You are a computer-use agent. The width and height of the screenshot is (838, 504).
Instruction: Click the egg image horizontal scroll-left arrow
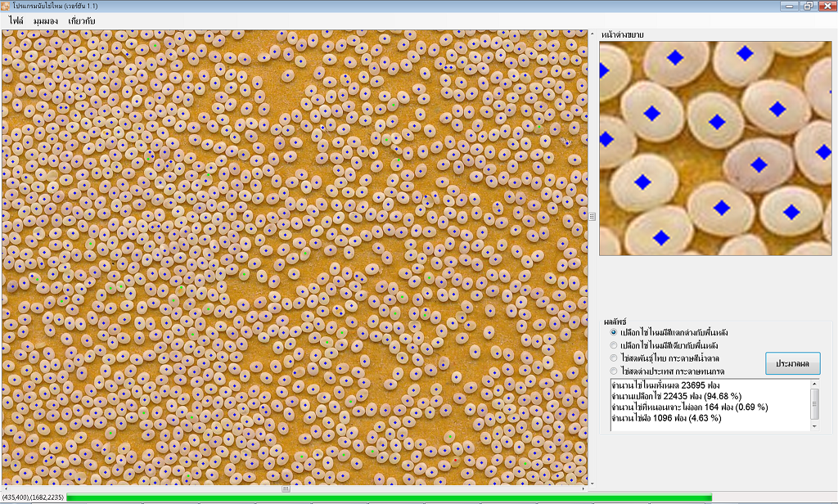[x=6, y=488]
